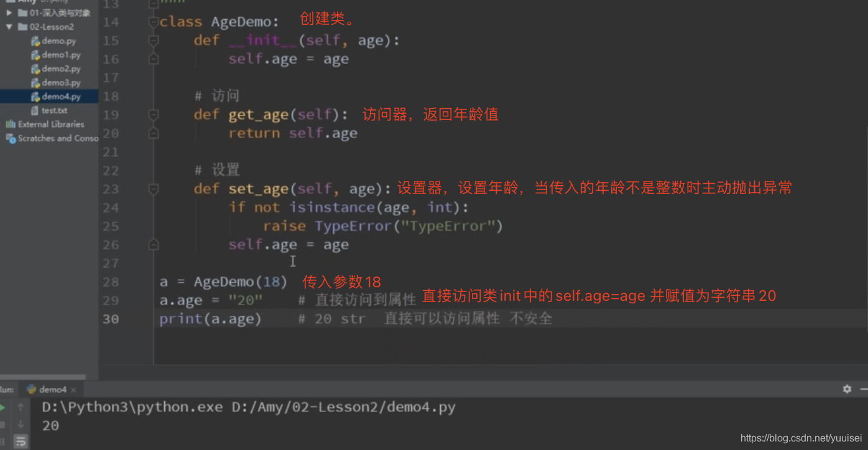
Task: Toggle soft-wrap in the Run console
Action: coord(21,442)
